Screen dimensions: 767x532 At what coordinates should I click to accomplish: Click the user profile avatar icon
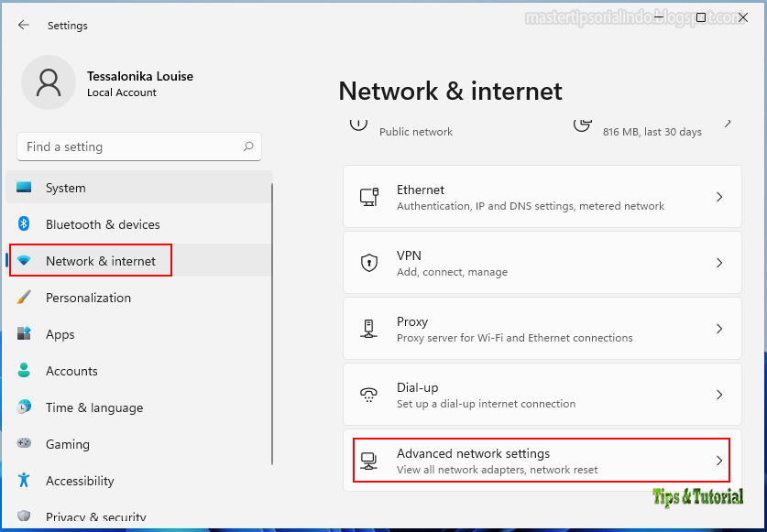point(49,82)
